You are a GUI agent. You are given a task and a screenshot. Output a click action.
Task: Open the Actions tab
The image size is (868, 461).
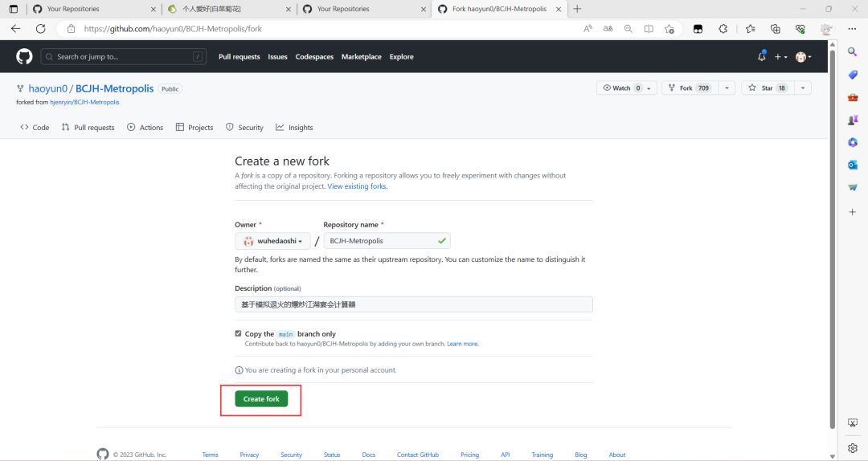pyautogui.click(x=145, y=127)
